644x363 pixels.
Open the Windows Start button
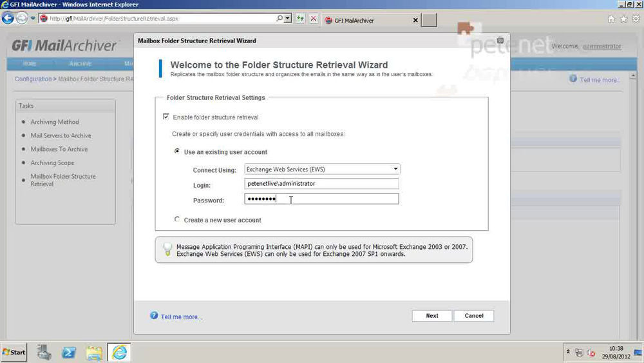click(14, 352)
